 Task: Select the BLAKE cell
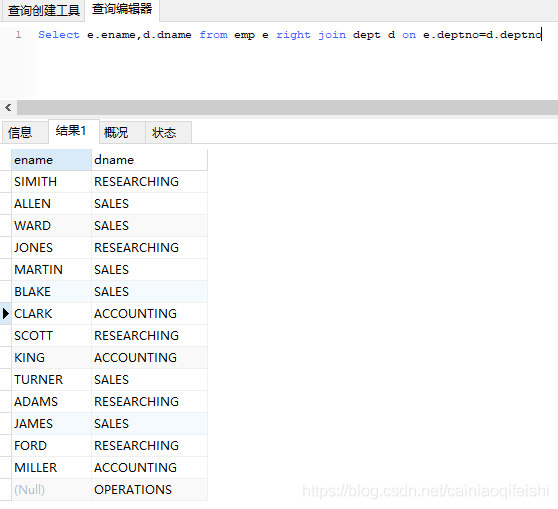click(52, 292)
